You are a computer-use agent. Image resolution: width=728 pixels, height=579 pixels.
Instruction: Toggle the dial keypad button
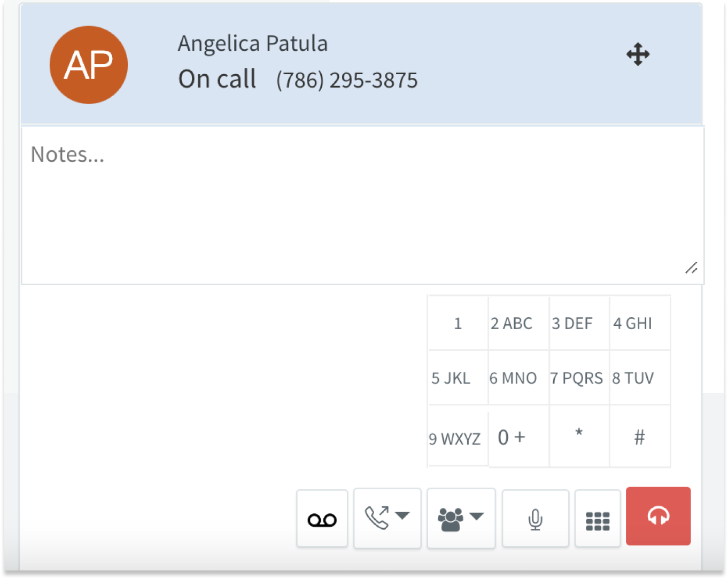[598, 519]
